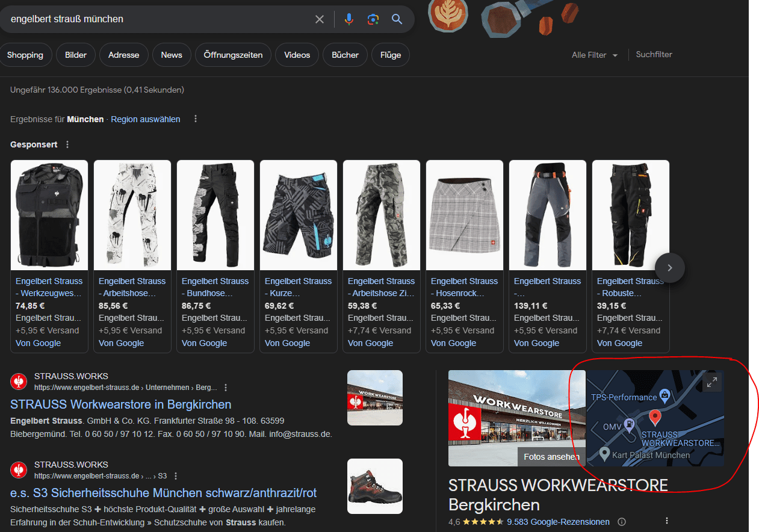
Task: Open the Kurze shorts product for 69,62 €
Action: tap(299, 287)
